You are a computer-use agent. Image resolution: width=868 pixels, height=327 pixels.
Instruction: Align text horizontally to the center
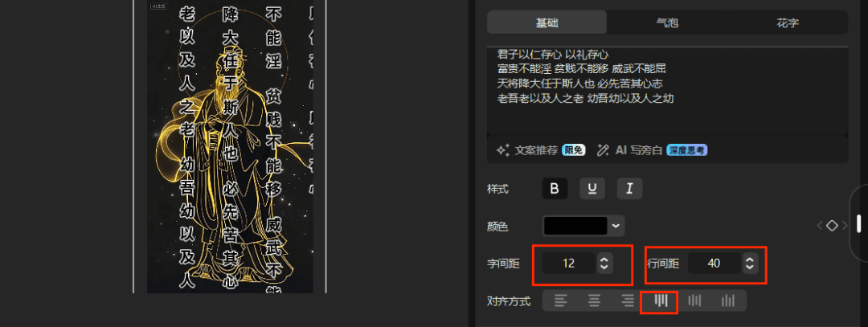coord(595,301)
